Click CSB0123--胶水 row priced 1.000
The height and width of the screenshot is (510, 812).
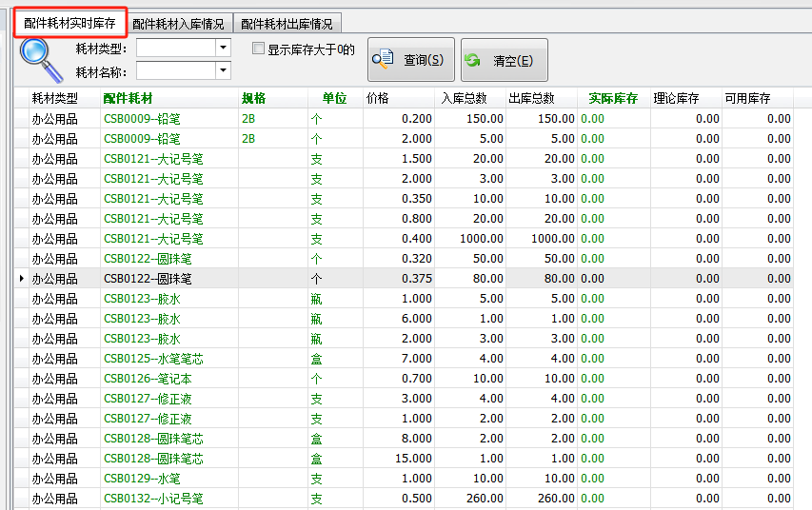tap(404, 299)
